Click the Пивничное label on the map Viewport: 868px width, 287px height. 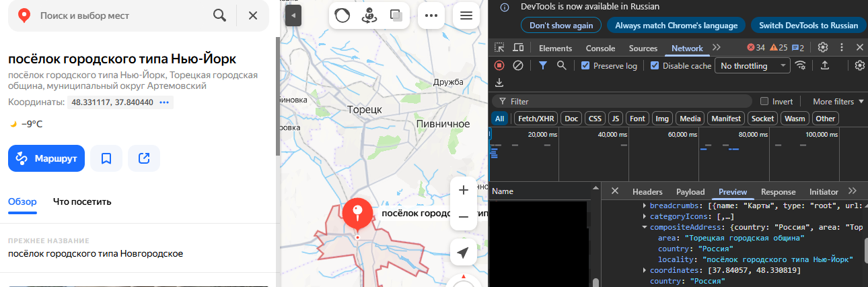[443, 124]
